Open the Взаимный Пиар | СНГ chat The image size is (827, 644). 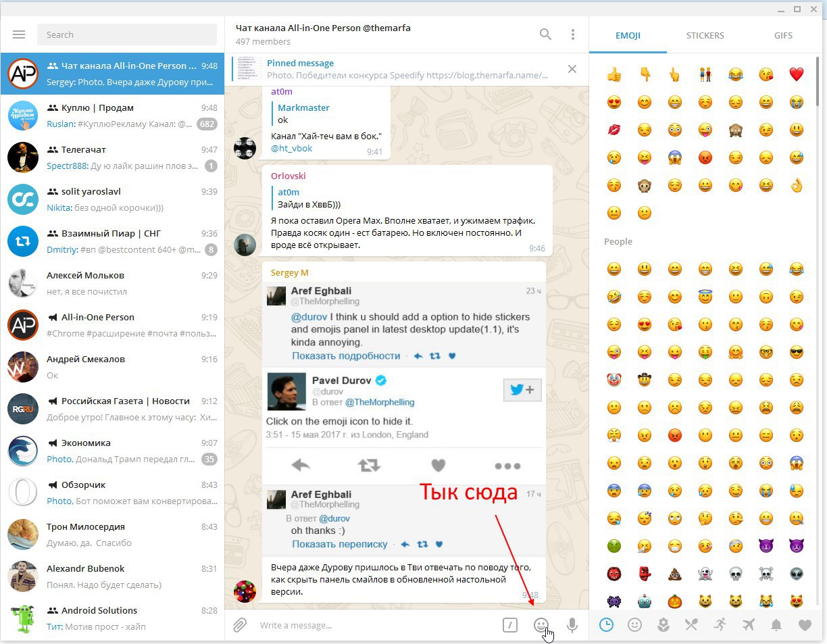pos(112,241)
